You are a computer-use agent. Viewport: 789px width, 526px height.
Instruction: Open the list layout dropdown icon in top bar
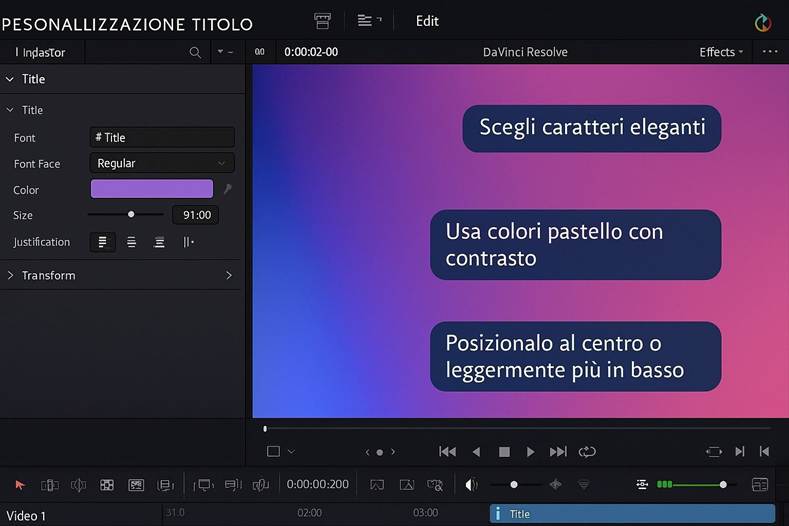pos(369,21)
